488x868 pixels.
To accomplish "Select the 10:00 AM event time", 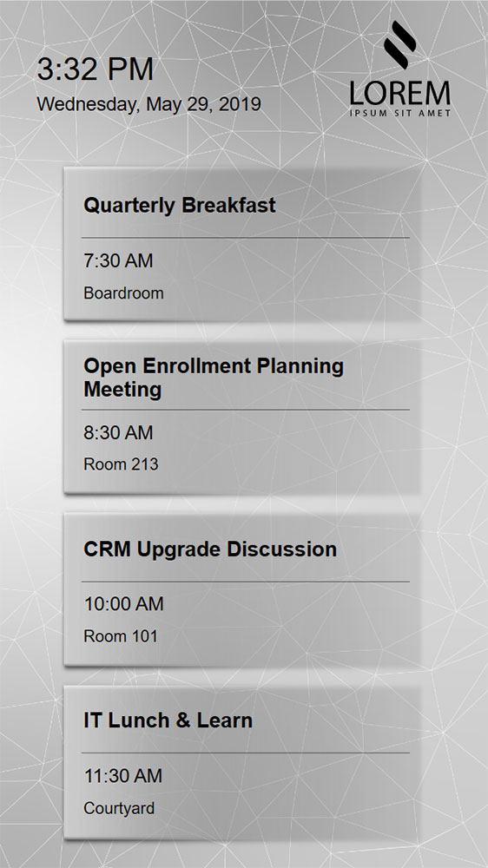I will tap(123, 604).
